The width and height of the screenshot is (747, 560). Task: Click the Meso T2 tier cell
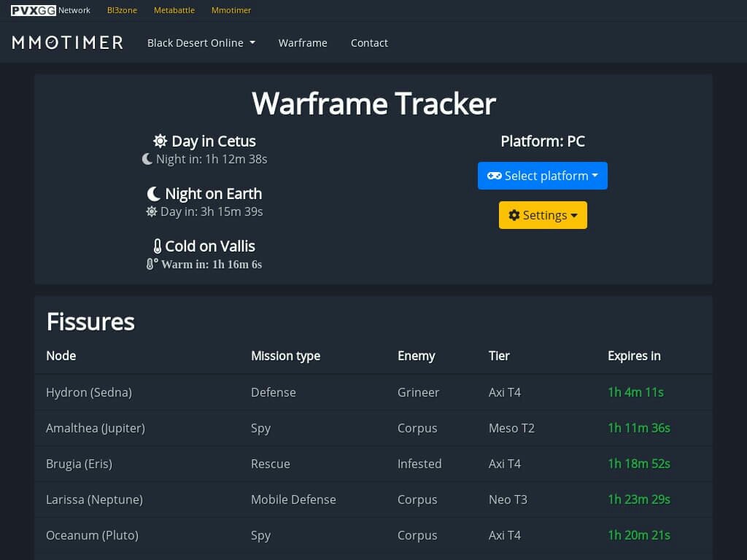(511, 428)
